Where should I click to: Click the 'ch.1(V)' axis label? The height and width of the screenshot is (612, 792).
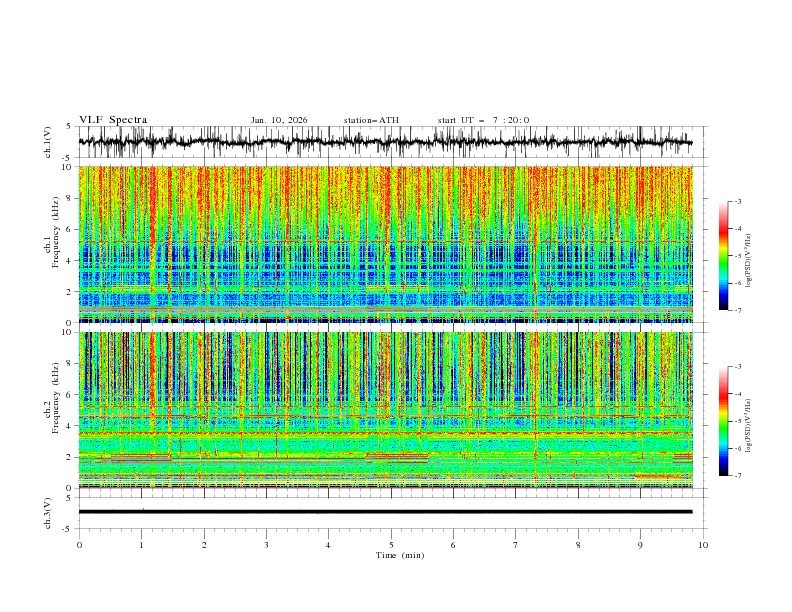pyautogui.click(x=48, y=142)
